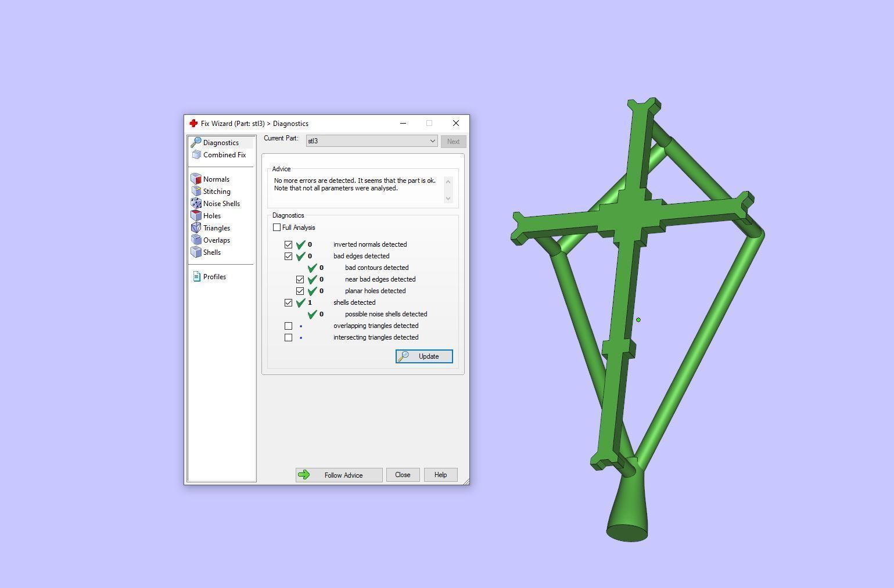Click the Profiles label in sidebar

(214, 276)
